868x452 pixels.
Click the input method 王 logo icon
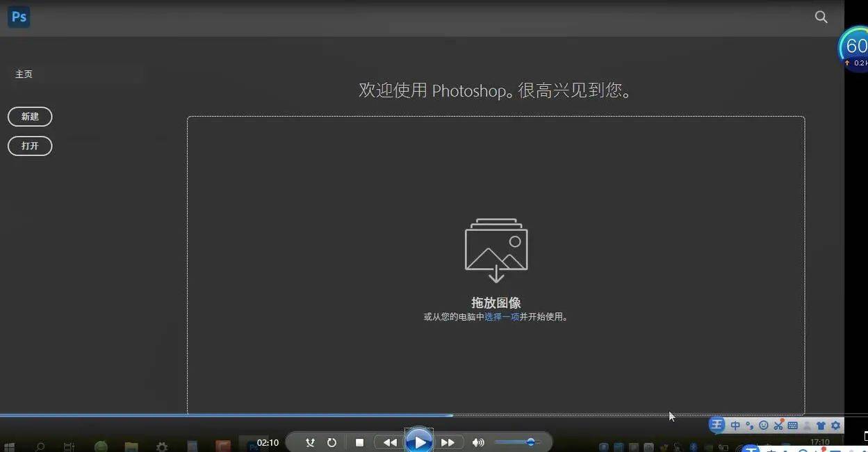coord(716,425)
